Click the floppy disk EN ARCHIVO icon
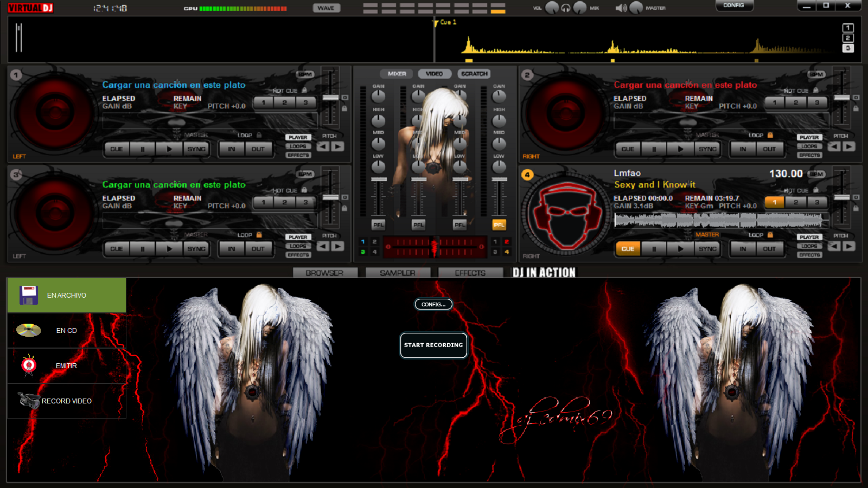 point(29,296)
